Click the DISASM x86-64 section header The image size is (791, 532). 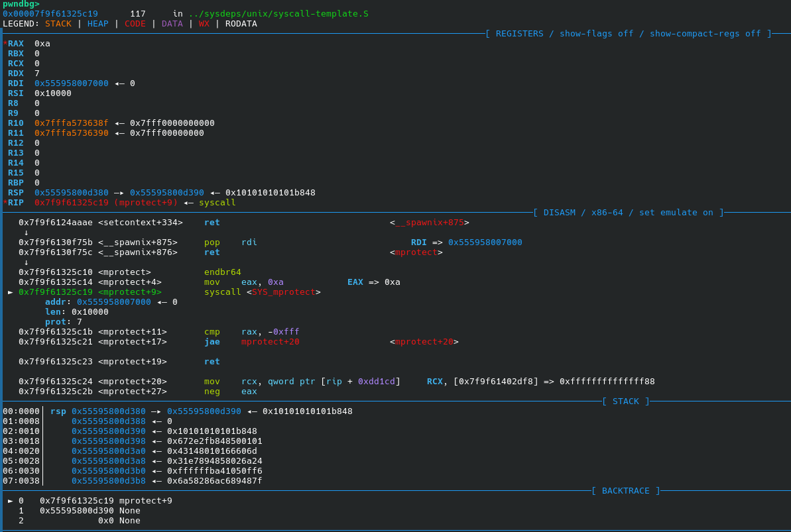click(628, 213)
